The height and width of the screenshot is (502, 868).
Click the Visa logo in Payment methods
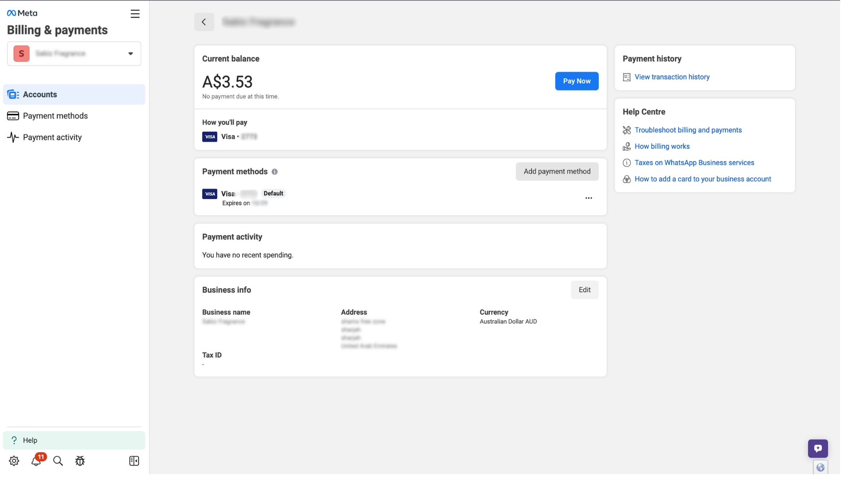210,194
